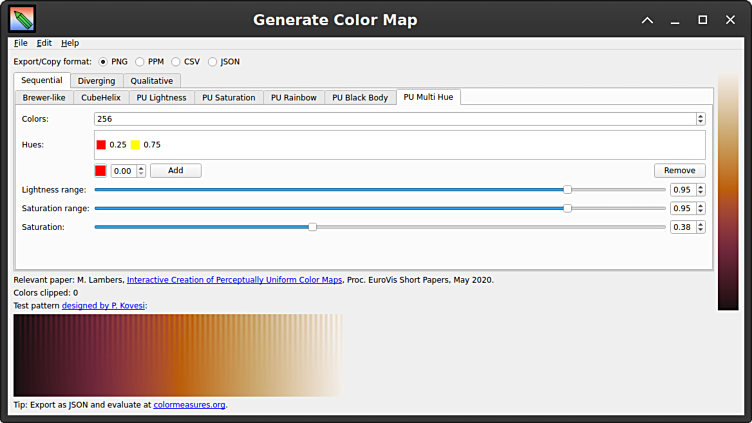Open the Interactive Creation of Perceptually Uniform Color Maps link
This screenshot has height=423, width=752.
pyautogui.click(x=234, y=280)
